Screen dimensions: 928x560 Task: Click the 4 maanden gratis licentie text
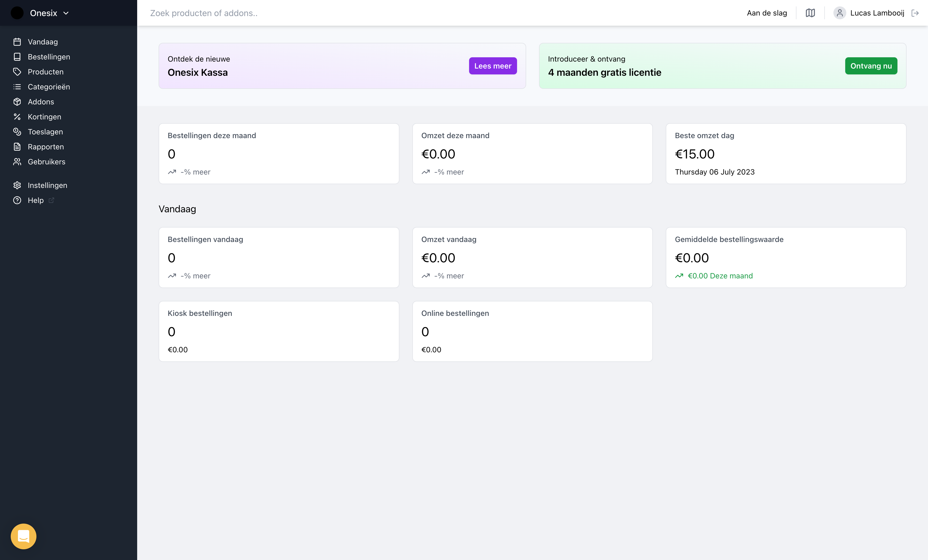[x=604, y=73]
